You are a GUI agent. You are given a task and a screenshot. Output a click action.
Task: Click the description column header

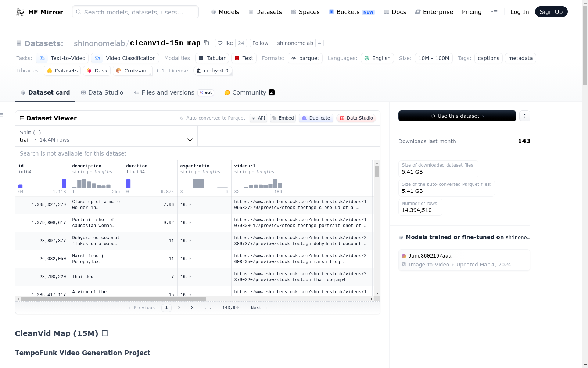tap(96, 178)
